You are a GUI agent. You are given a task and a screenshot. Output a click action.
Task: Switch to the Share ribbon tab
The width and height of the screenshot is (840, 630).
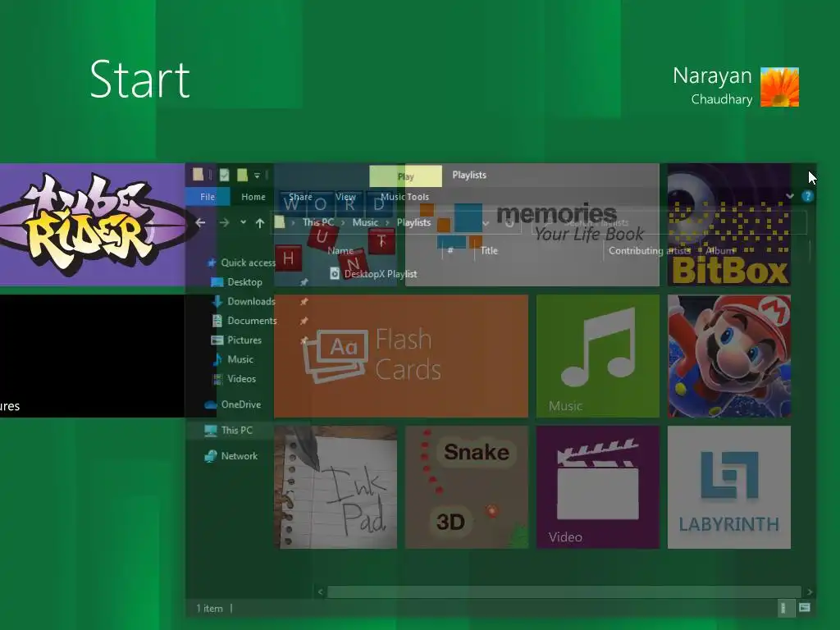pyautogui.click(x=300, y=197)
